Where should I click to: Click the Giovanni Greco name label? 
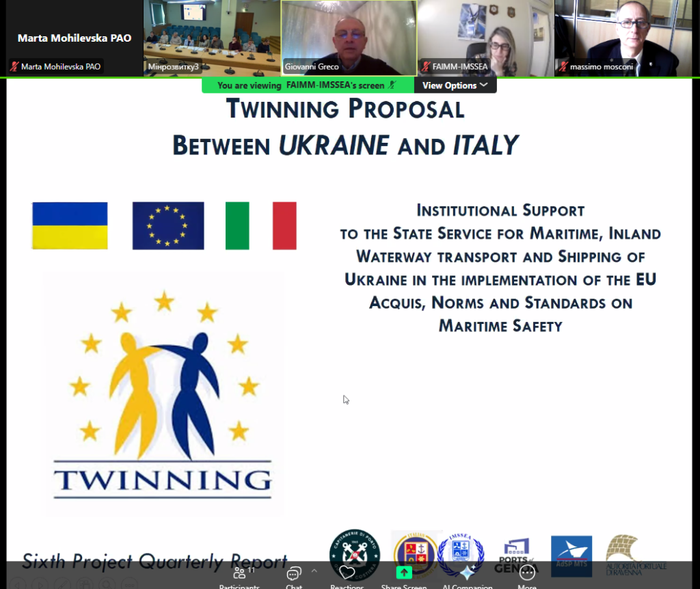312,67
